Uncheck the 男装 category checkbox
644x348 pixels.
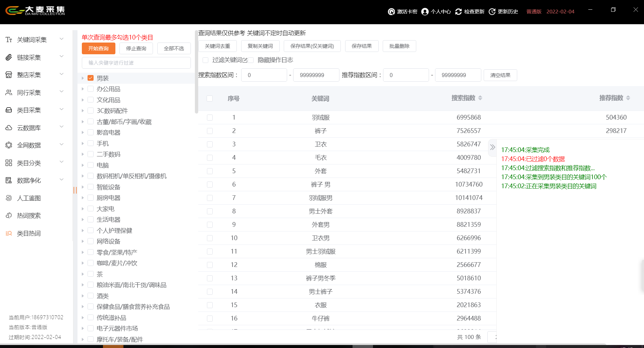(x=91, y=78)
